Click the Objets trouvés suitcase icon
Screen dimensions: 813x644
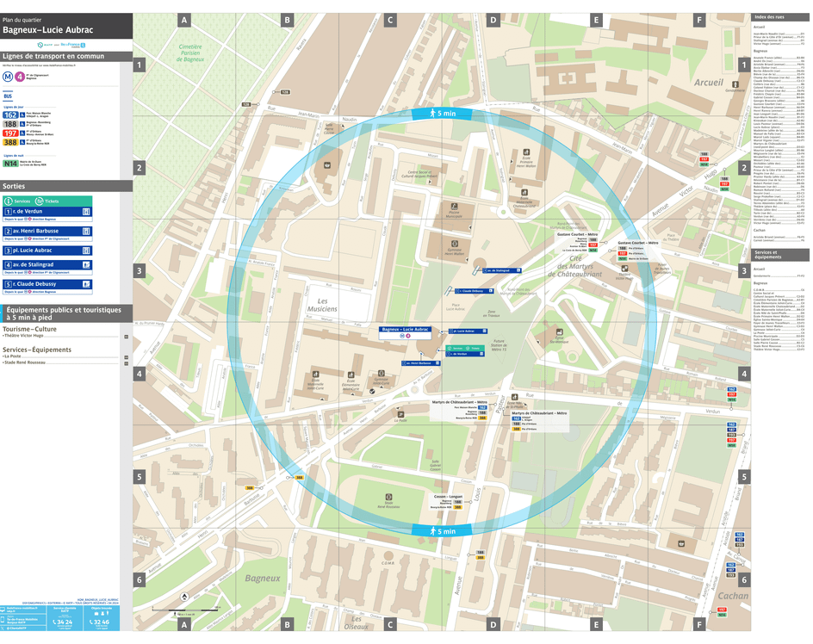coord(96,614)
